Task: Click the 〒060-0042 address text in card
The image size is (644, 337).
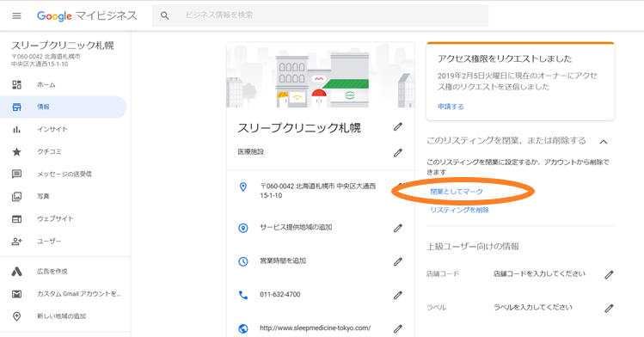Action: pyautogui.click(x=317, y=191)
